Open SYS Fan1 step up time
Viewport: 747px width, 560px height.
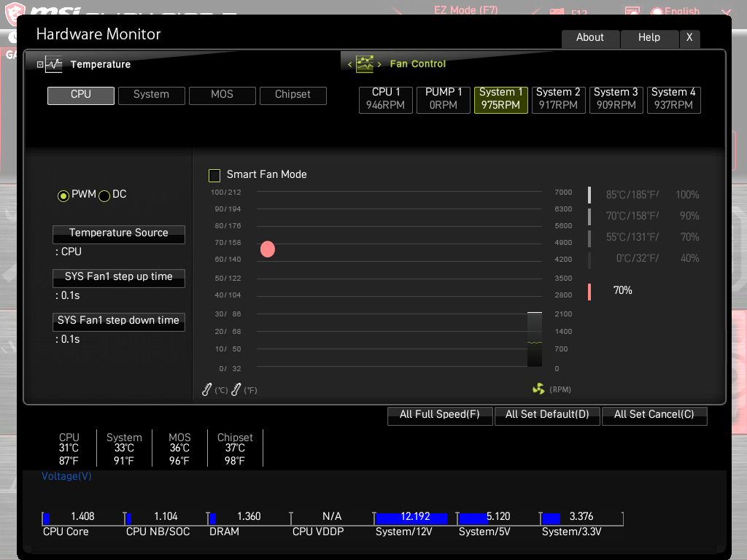click(119, 278)
